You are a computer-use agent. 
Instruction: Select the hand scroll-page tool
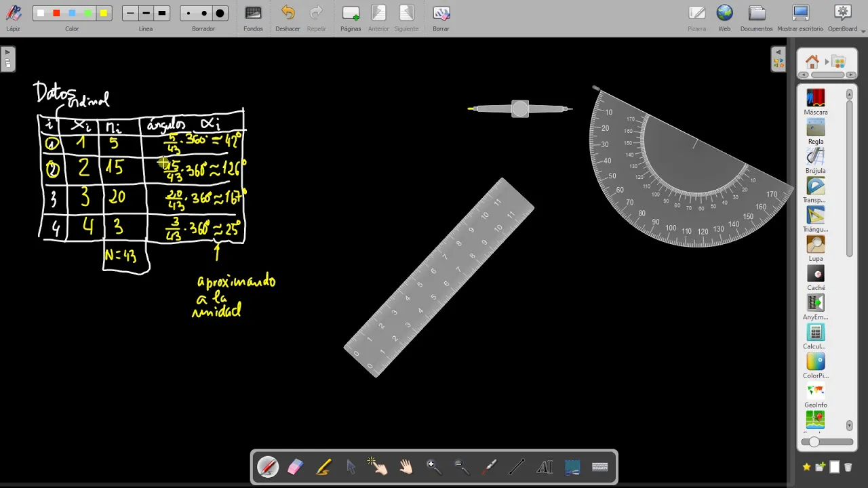pos(406,467)
